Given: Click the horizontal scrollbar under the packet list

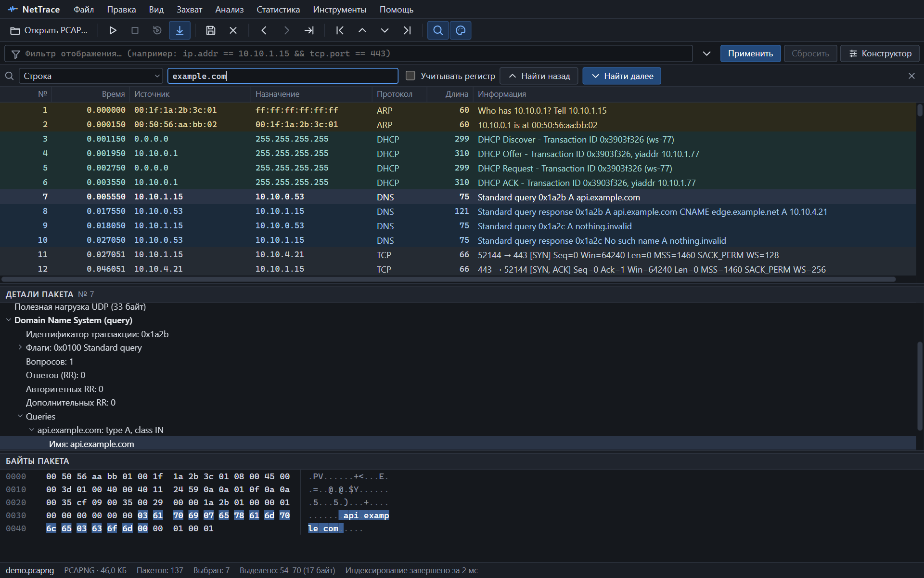Looking at the screenshot, I should click(x=449, y=279).
